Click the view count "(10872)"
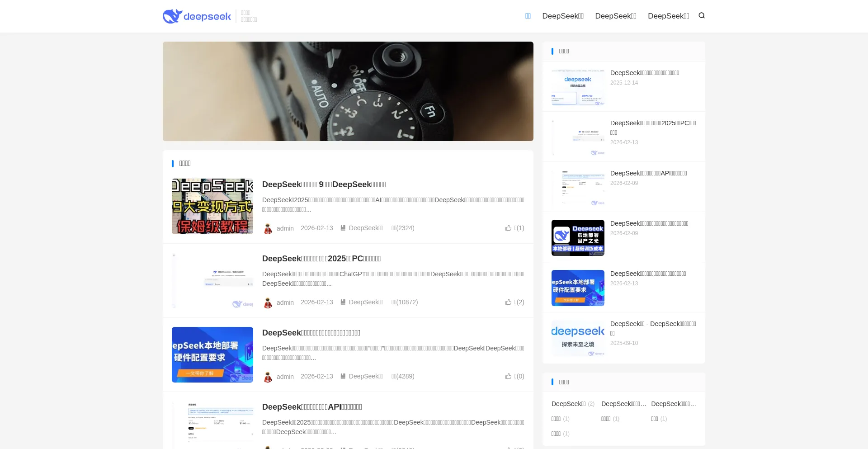 (x=405, y=302)
